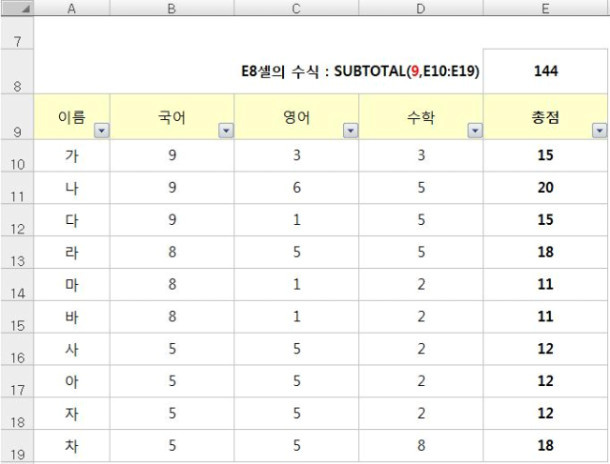Select column E header
This screenshot has width=610, height=464.
pyautogui.click(x=545, y=8)
